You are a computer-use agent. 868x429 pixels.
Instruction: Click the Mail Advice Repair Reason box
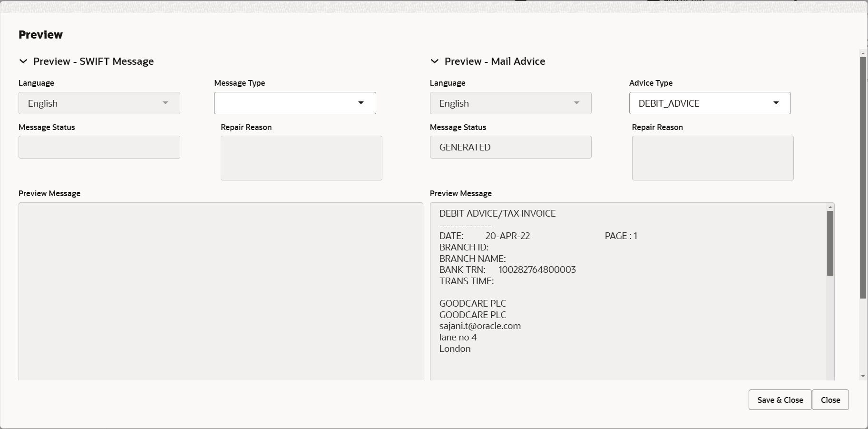(713, 158)
